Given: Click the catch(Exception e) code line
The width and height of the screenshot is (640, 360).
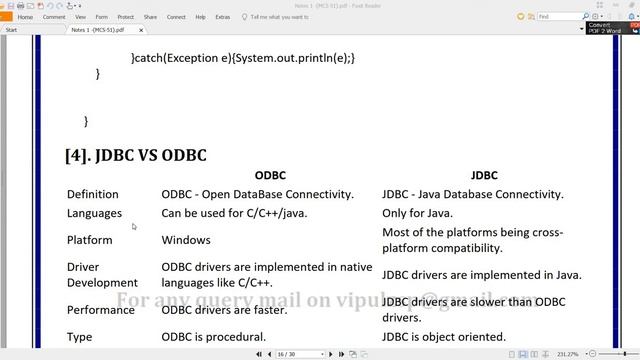Looking at the screenshot, I should click(243, 58).
